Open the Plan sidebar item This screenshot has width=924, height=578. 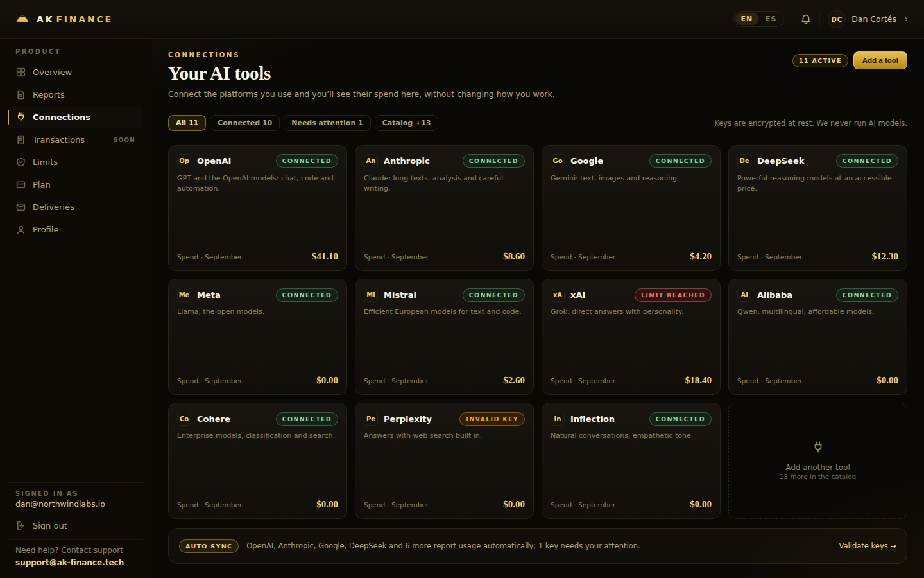pos(75,185)
